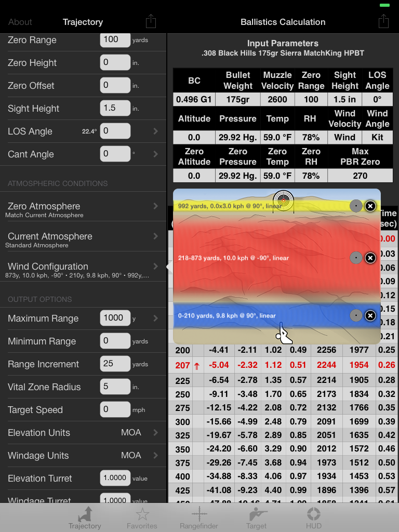Viewport: 399px width, 532px height.
Task: Go to the Target tab
Action: 256,518
